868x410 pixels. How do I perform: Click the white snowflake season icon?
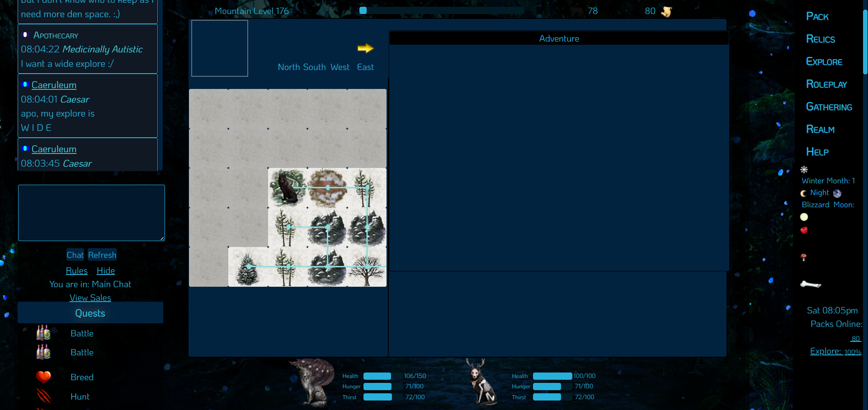coord(804,170)
